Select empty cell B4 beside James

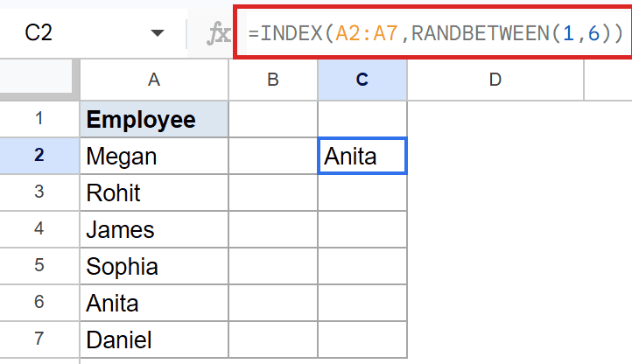[273, 229]
